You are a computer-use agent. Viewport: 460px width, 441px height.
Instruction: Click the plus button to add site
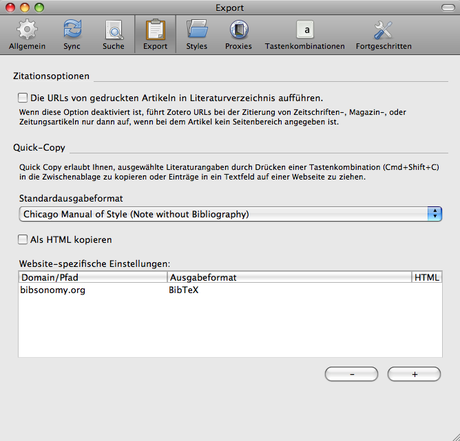click(414, 374)
